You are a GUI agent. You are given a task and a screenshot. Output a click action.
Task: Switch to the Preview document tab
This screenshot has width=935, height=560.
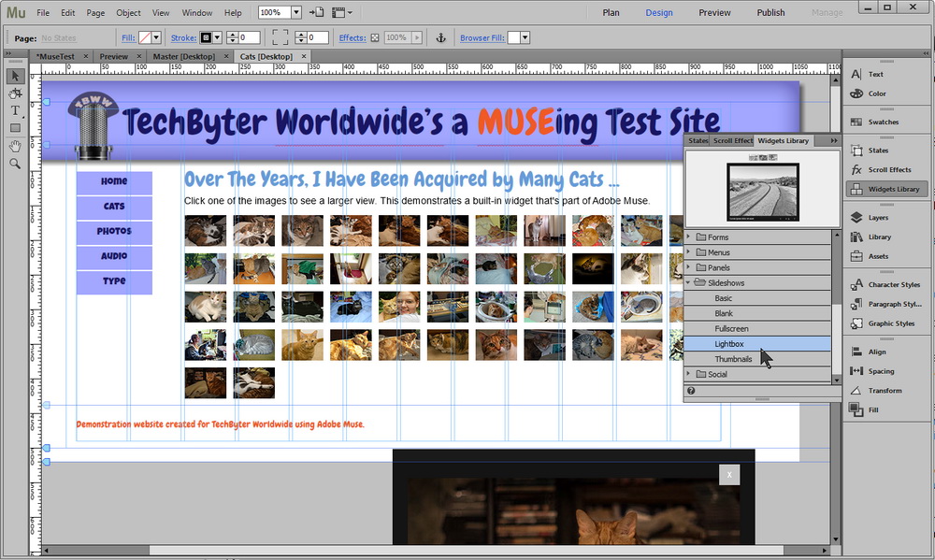click(114, 56)
